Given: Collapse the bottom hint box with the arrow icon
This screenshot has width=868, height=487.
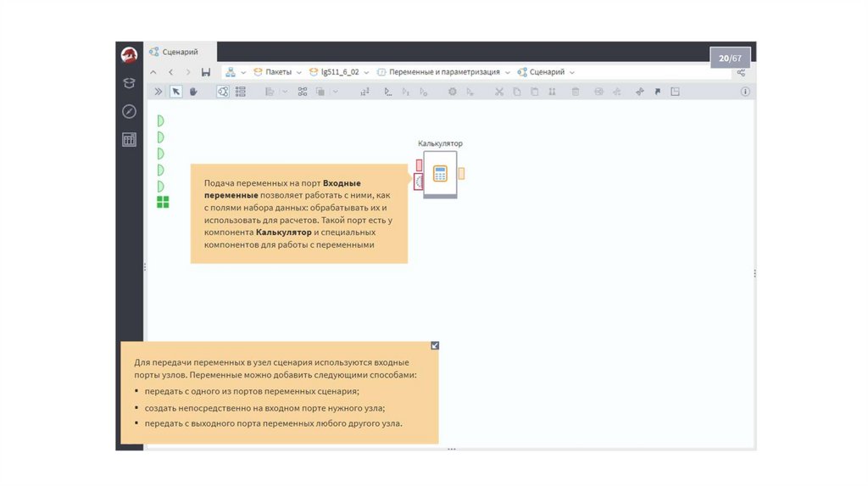Looking at the screenshot, I should [435, 345].
